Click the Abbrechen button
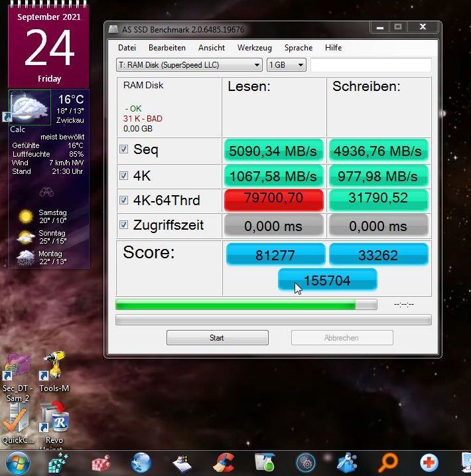Image resolution: width=471 pixels, height=476 pixels. [x=342, y=337]
